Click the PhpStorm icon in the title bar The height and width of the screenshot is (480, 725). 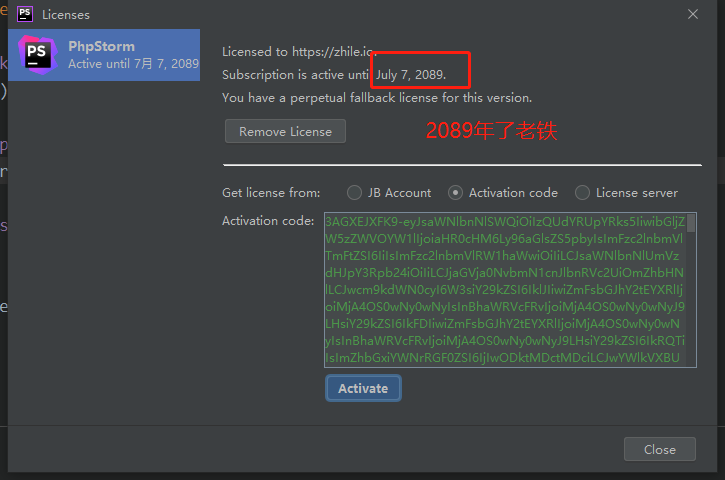23,15
